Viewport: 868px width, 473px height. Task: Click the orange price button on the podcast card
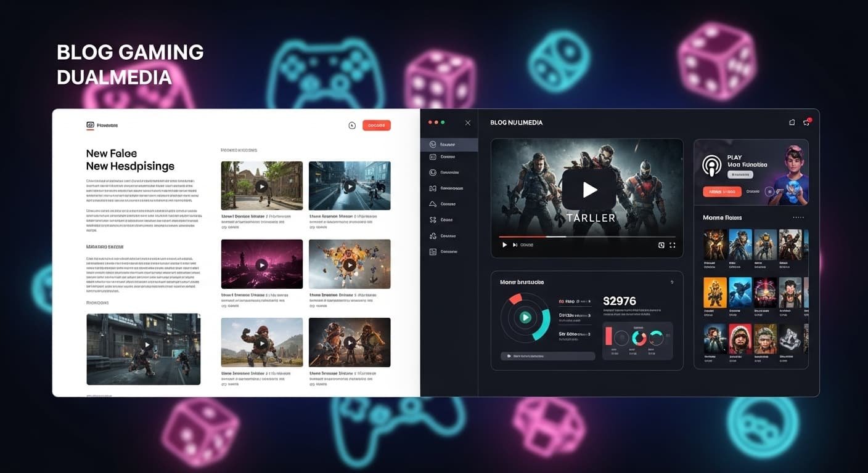click(x=721, y=191)
